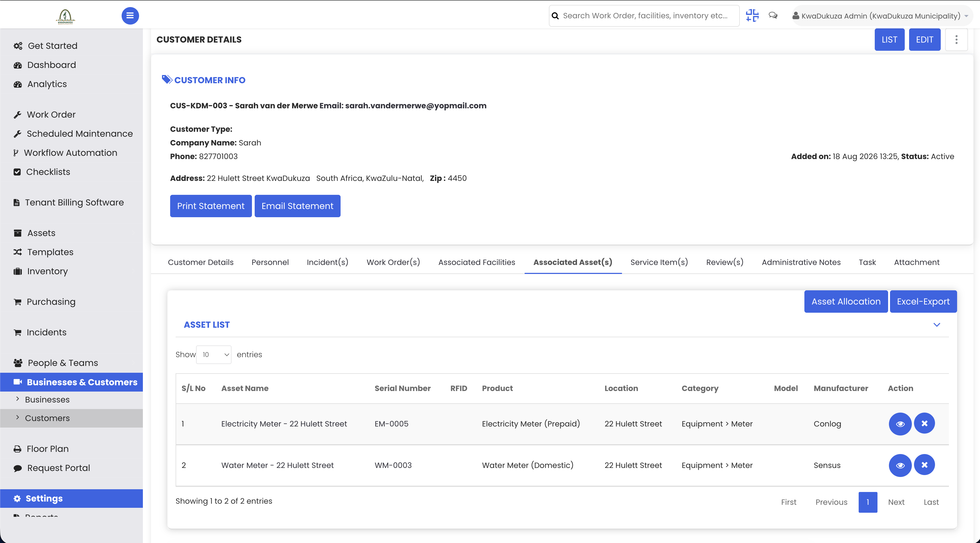Click the Inventory suitcase icon
Screen dimensions: 980x543
point(17,271)
